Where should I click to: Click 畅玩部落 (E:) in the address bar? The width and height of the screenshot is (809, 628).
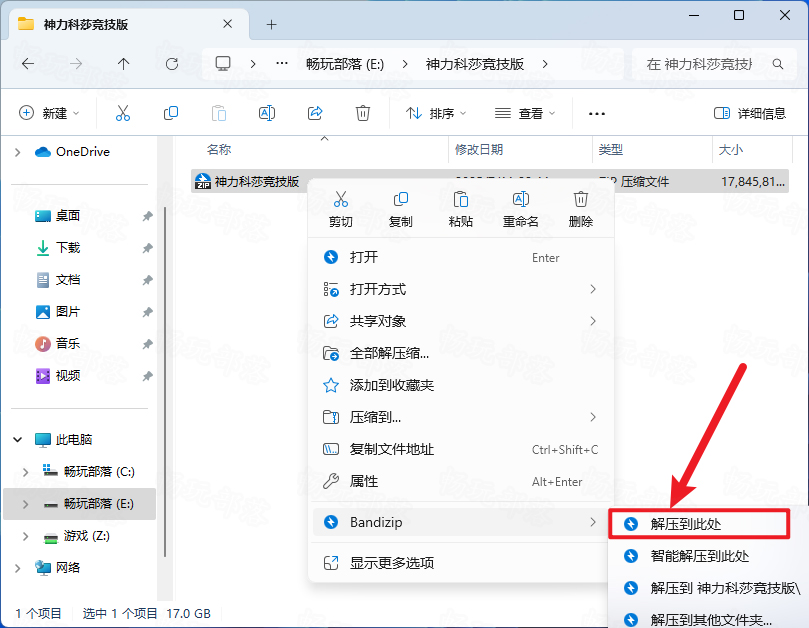[345, 64]
